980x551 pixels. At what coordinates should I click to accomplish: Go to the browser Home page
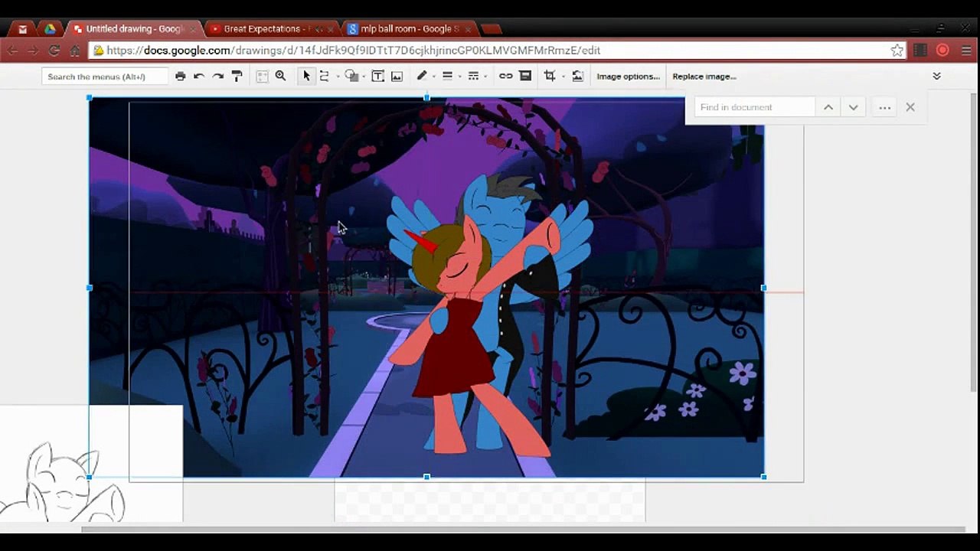coord(75,51)
